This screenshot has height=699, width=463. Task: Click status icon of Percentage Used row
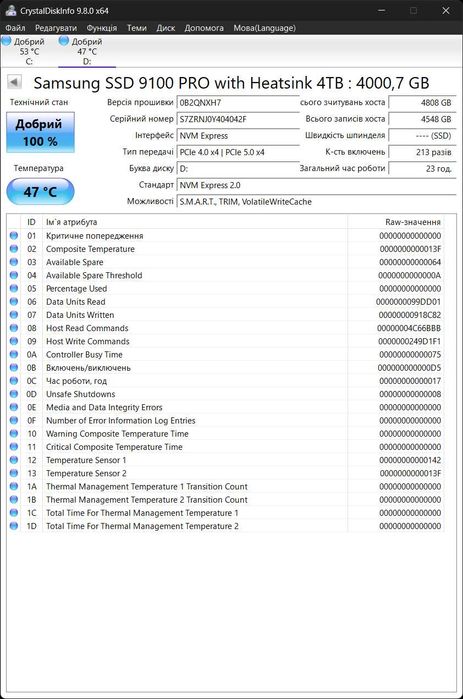coord(14,288)
